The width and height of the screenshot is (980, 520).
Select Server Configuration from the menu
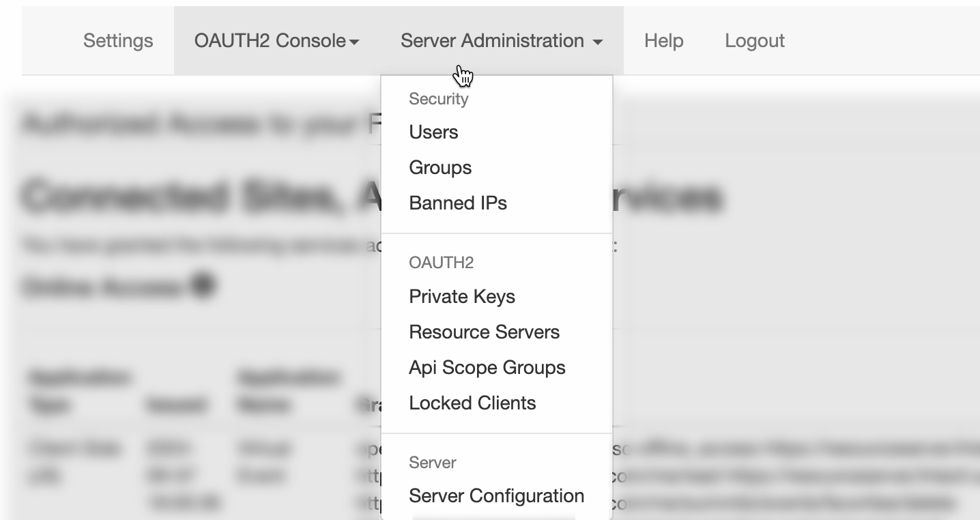click(496, 496)
